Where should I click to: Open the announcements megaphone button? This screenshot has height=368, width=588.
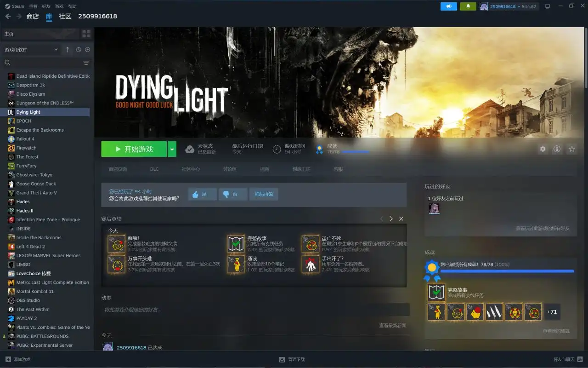pyautogui.click(x=449, y=6)
